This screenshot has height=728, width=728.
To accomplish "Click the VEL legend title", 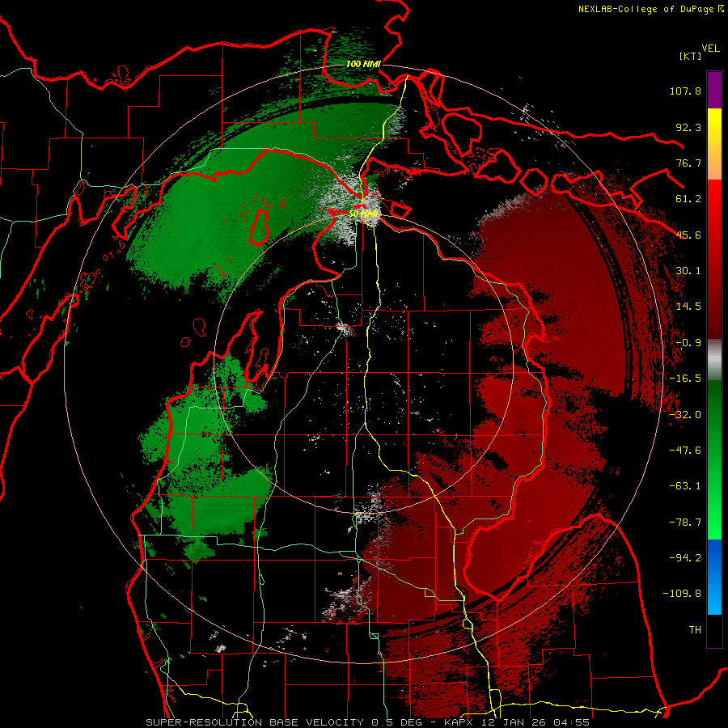I will point(710,49).
